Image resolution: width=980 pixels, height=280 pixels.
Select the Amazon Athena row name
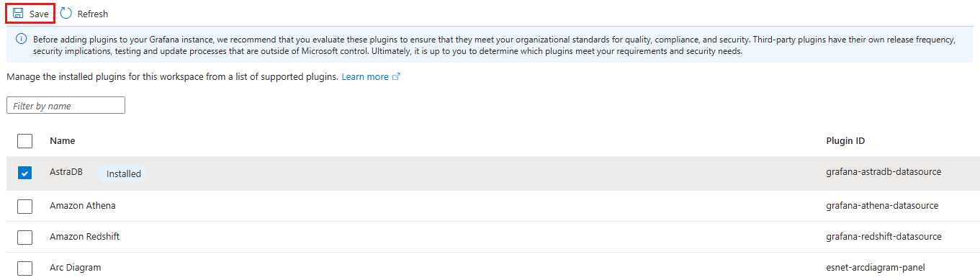click(83, 205)
